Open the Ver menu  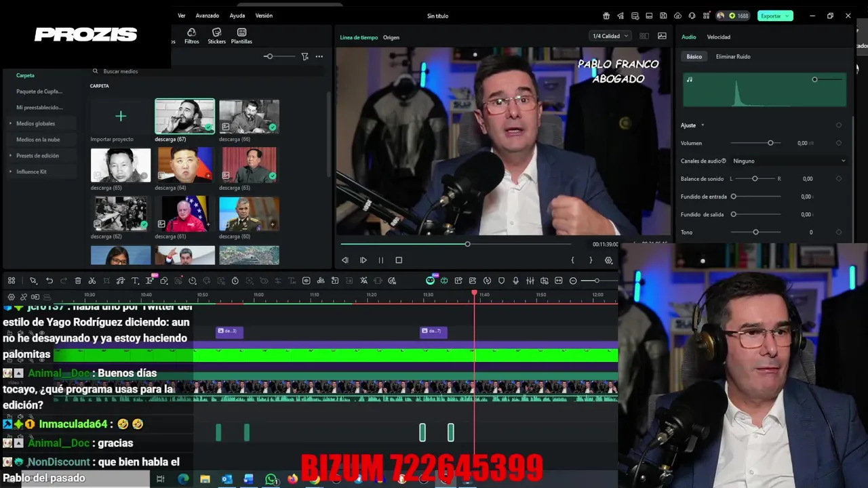pyautogui.click(x=181, y=16)
